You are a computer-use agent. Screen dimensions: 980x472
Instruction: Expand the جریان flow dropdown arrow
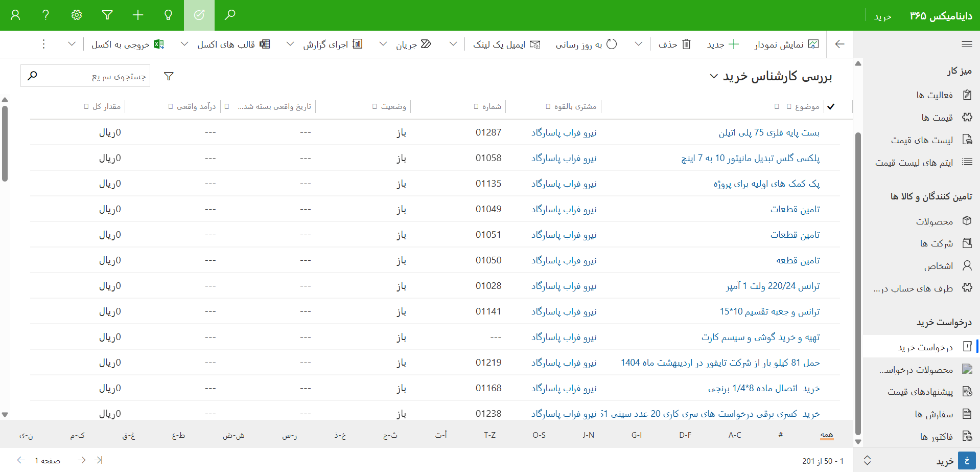click(x=383, y=44)
